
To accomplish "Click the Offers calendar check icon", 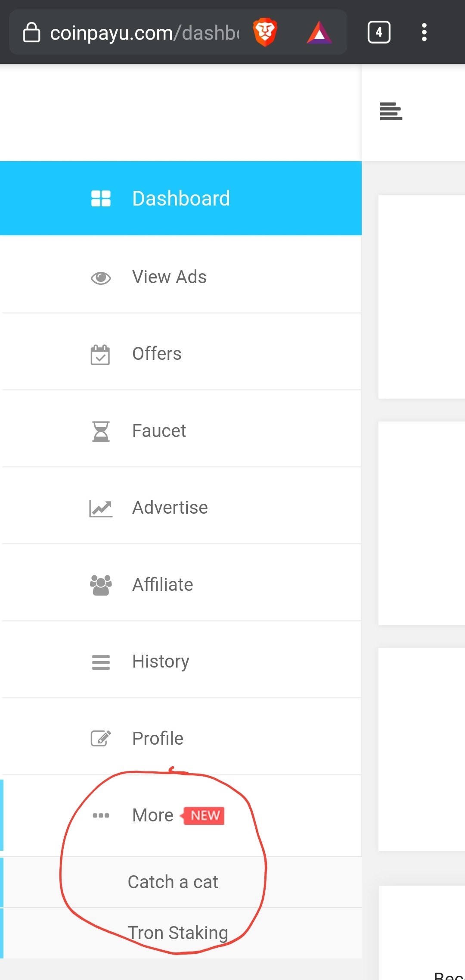I will (100, 355).
